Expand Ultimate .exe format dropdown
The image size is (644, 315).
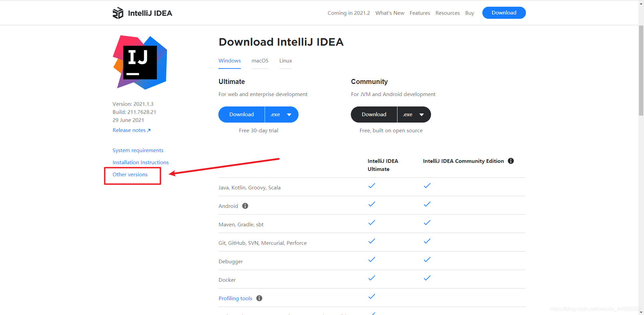281,115
